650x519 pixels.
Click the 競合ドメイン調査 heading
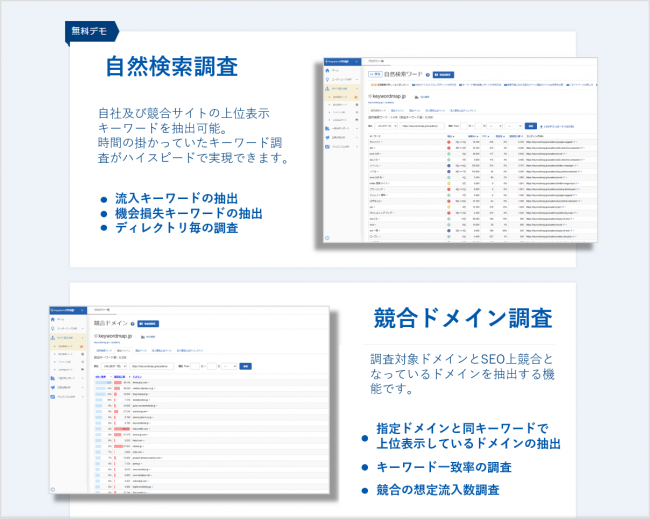pos(463,318)
